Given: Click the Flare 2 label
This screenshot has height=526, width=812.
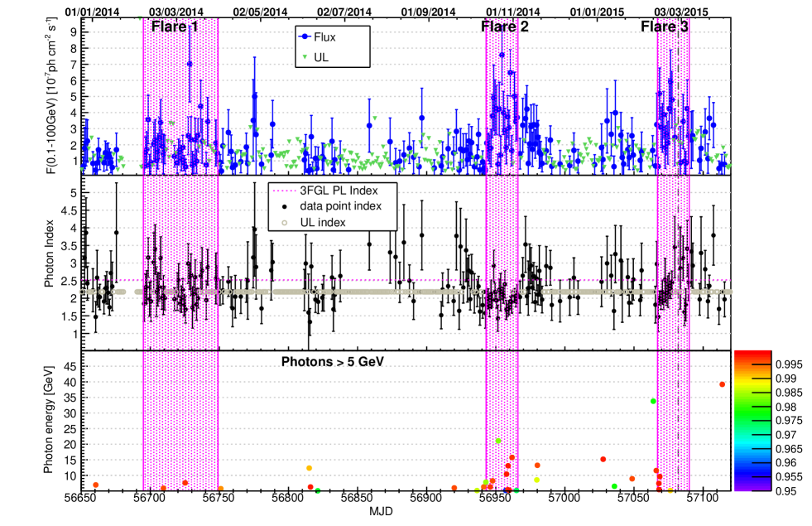Looking at the screenshot, I should coord(505,27).
